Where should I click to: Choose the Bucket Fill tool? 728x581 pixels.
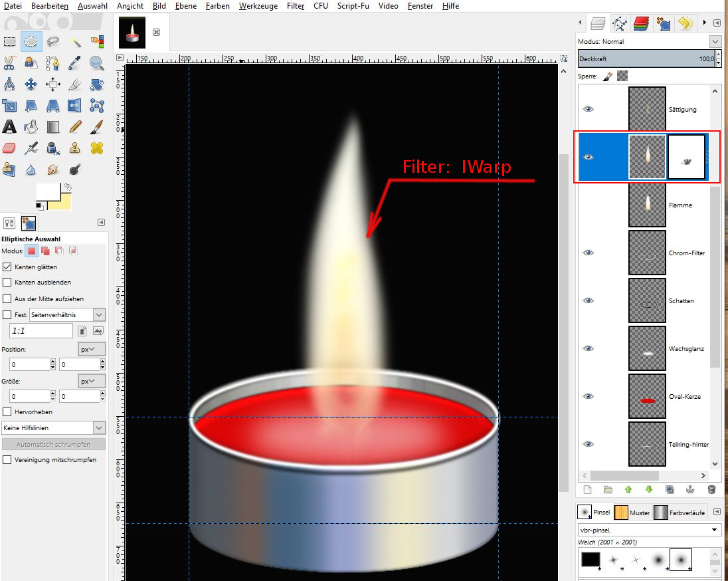pyautogui.click(x=31, y=126)
